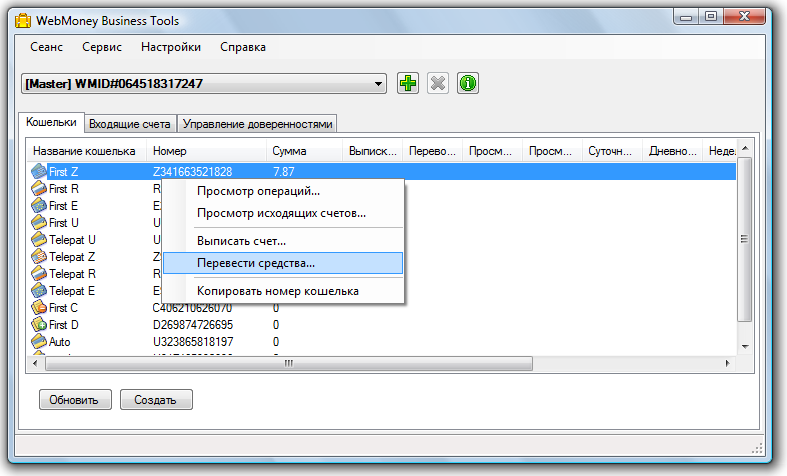Viewport: 787px width, 476px height.
Task: Click the 7.87 sum value
Action: [284, 172]
